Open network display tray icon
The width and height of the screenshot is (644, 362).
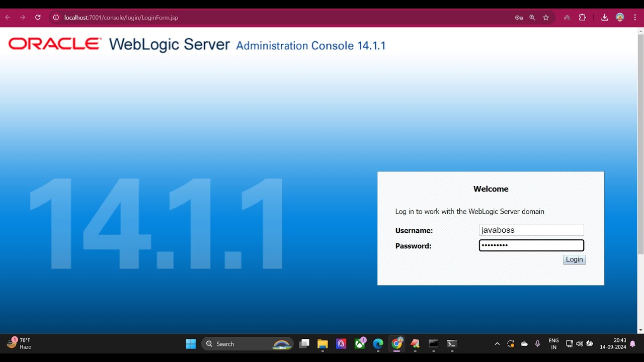[x=569, y=344]
